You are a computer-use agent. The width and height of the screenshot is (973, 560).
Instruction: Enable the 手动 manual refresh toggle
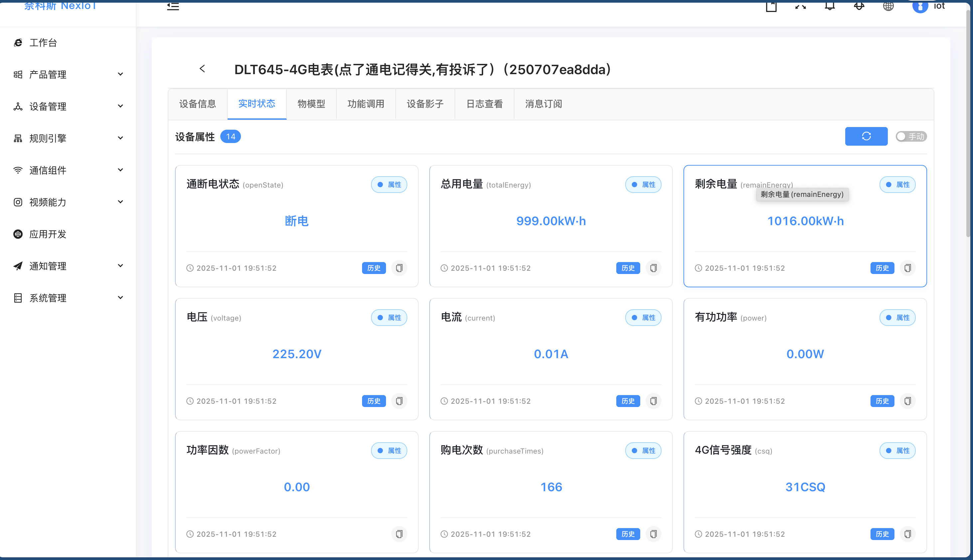[x=911, y=136]
